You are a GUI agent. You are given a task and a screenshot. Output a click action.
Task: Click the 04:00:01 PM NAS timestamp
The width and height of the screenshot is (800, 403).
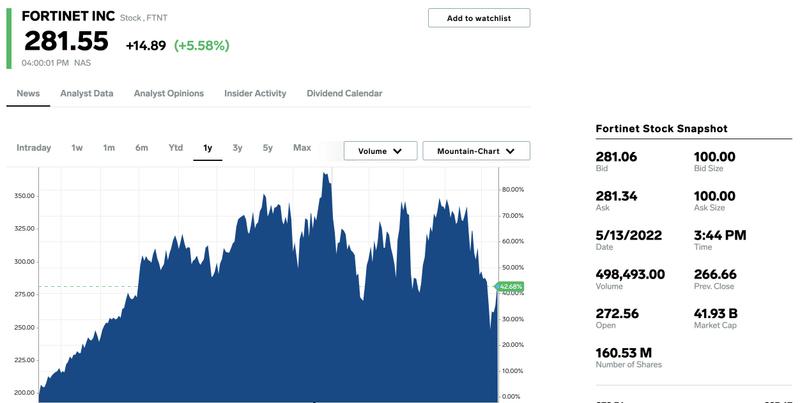(56, 63)
